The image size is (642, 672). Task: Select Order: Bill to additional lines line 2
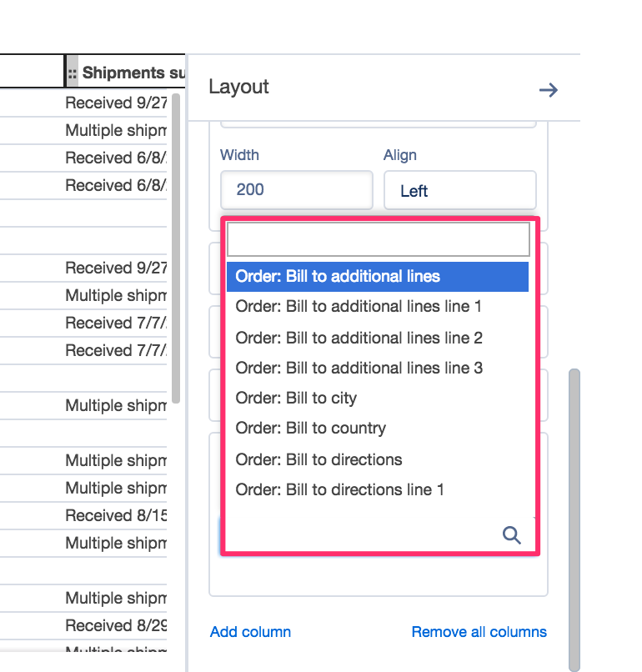pos(359,338)
